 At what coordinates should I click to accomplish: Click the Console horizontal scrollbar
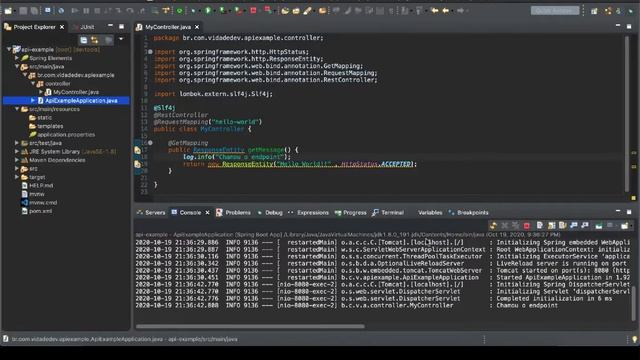[x=250, y=326]
